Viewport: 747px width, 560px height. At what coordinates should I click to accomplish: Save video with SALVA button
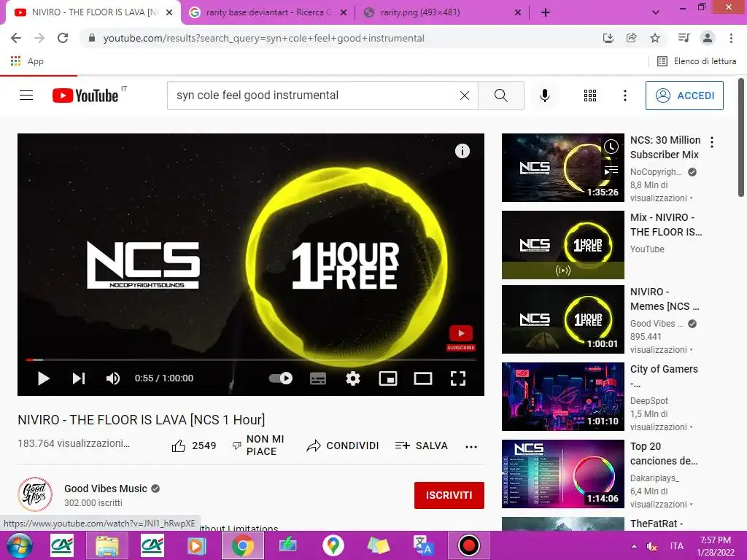coord(421,446)
